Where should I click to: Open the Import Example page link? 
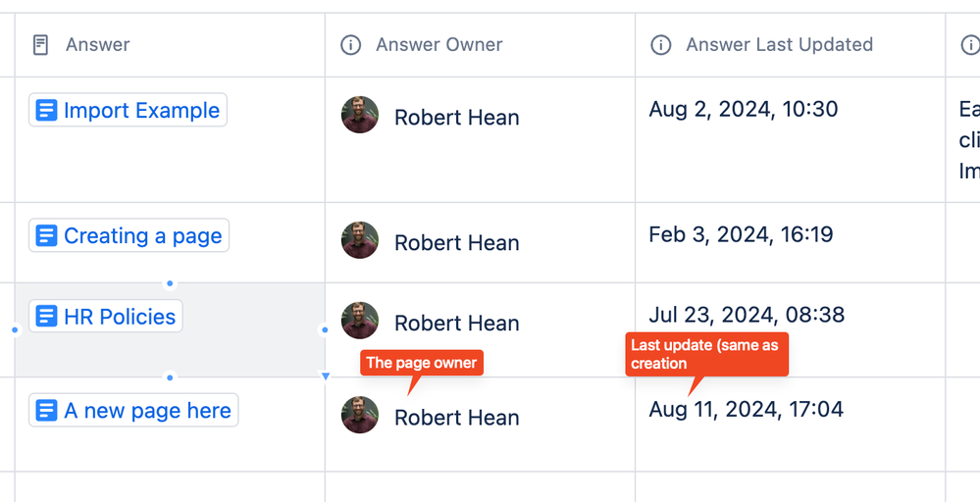[x=141, y=111]
